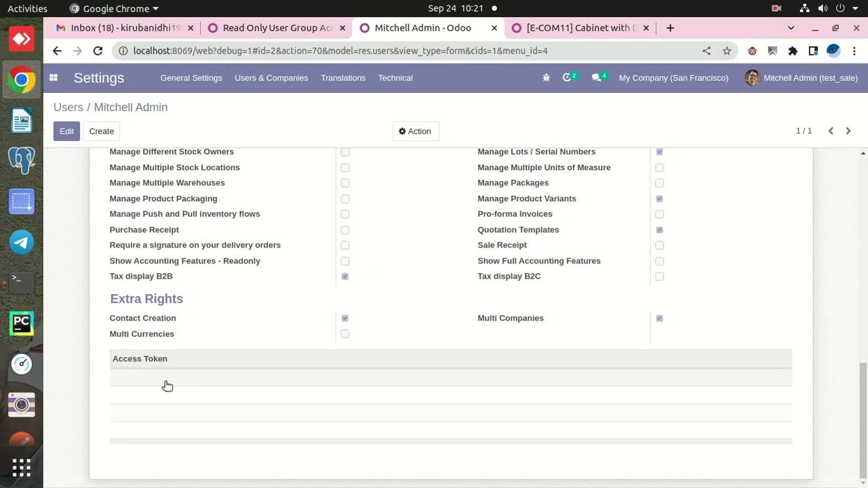
Task: Click the Create button
Action: pyautogui.click(x=101, y=131)
